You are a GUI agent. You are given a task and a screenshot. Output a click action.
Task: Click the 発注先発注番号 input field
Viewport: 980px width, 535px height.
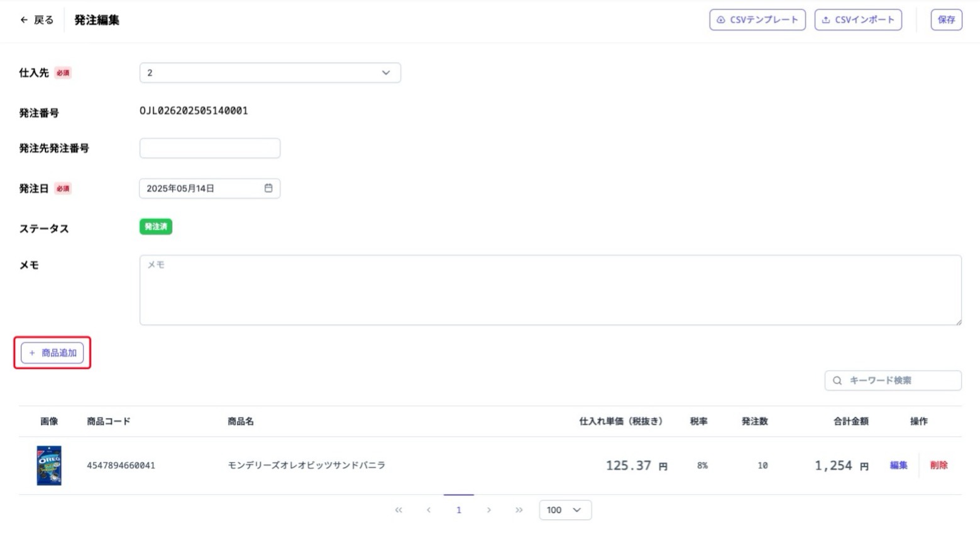coord(209,148)
